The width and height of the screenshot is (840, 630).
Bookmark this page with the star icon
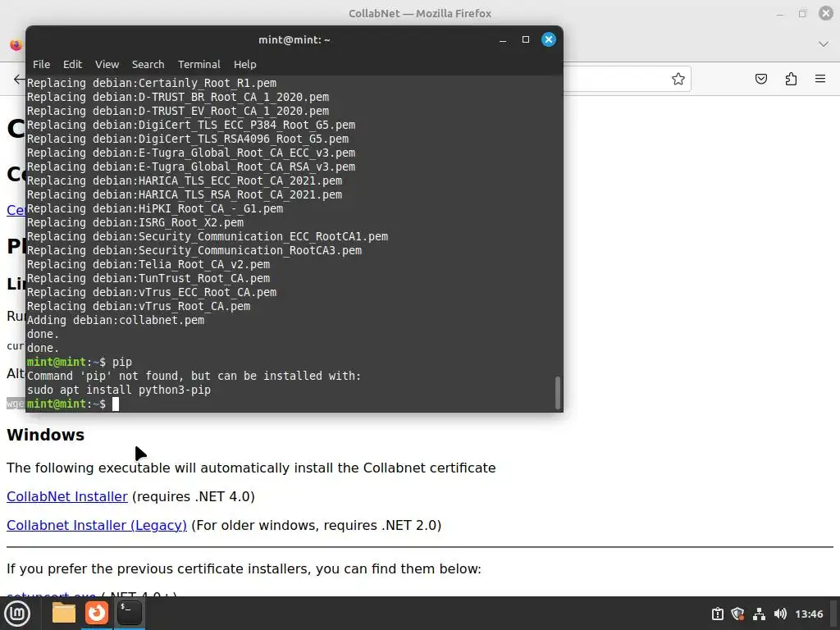tap(678, 79)
